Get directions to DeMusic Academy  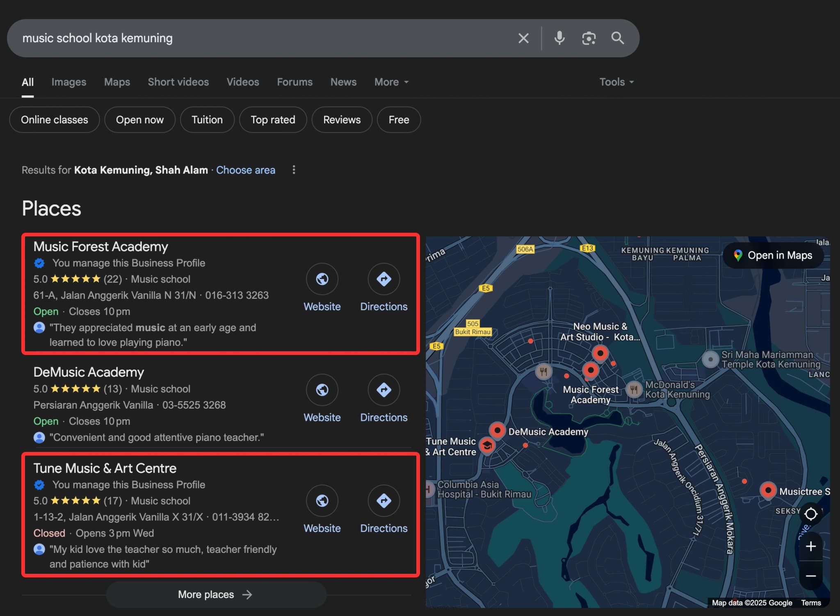point(383,390)
